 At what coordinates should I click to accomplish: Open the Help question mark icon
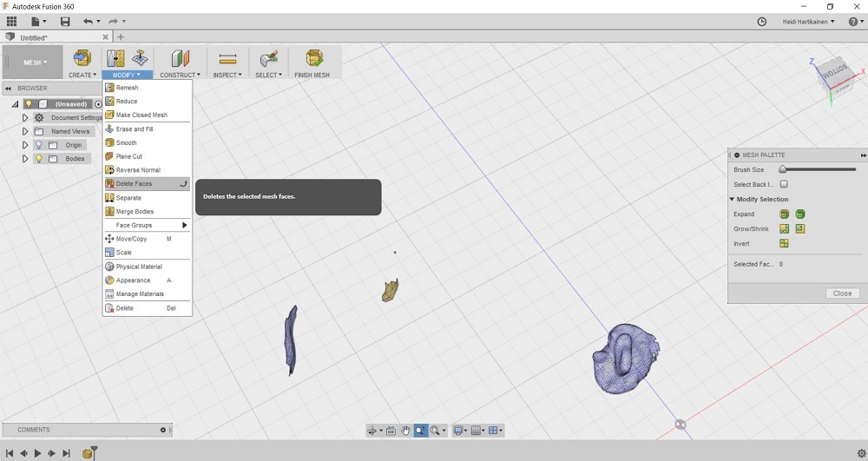click(853, 22)
